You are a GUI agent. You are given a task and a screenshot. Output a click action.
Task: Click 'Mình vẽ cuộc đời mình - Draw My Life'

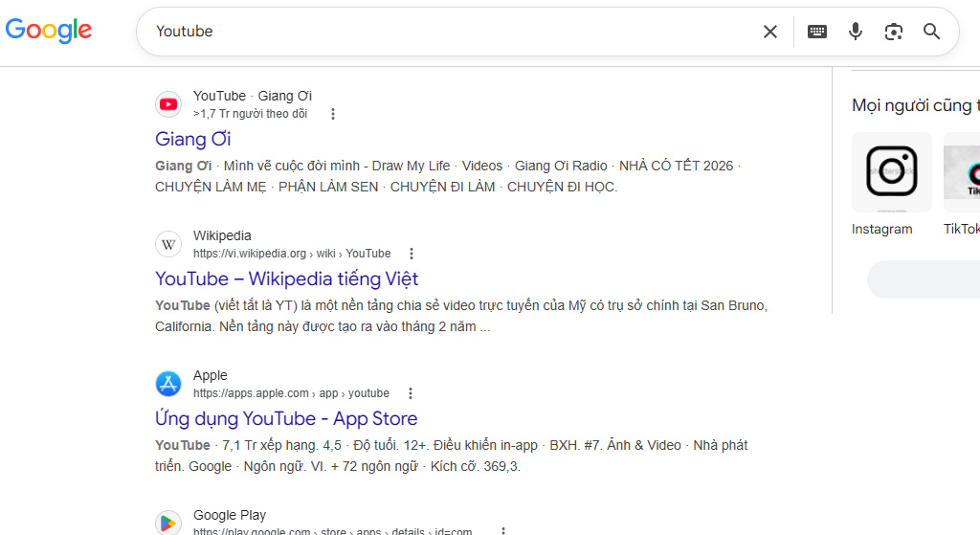pos(337,166)
